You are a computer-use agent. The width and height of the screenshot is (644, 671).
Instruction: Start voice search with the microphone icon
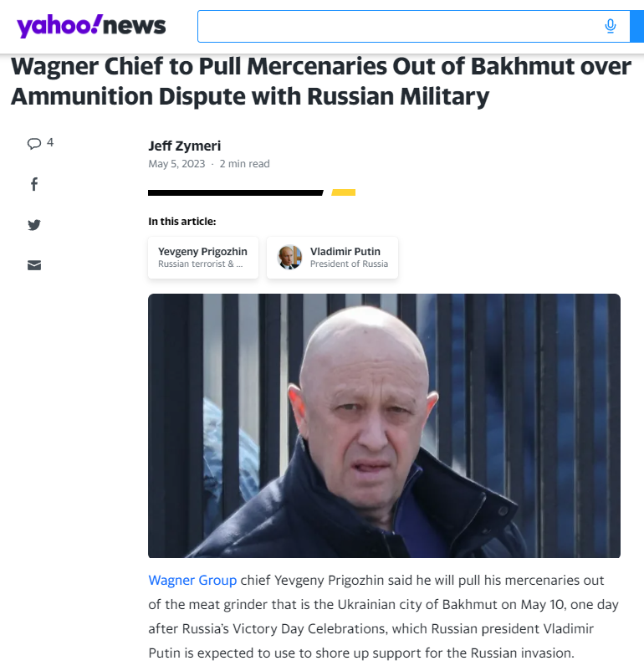[611, 26]
